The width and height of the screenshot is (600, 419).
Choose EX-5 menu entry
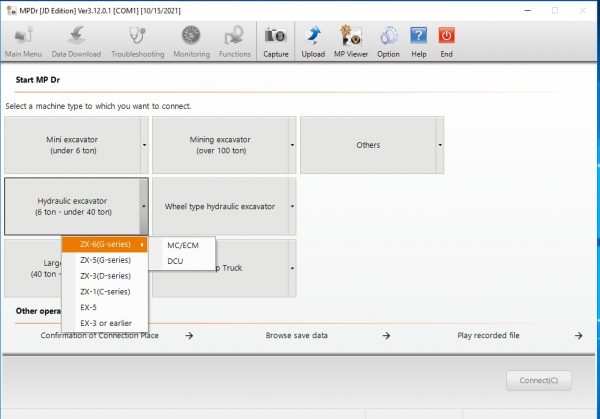point(105,307)
